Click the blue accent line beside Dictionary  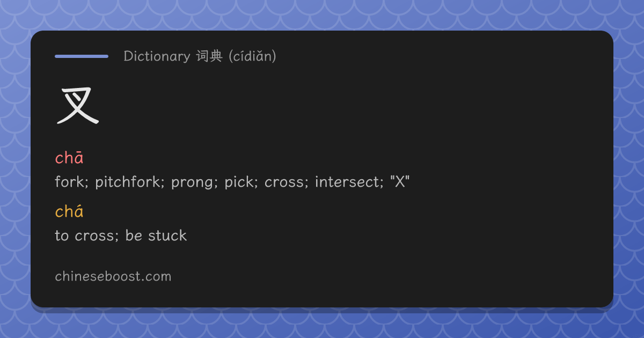[x=82, y=56]
